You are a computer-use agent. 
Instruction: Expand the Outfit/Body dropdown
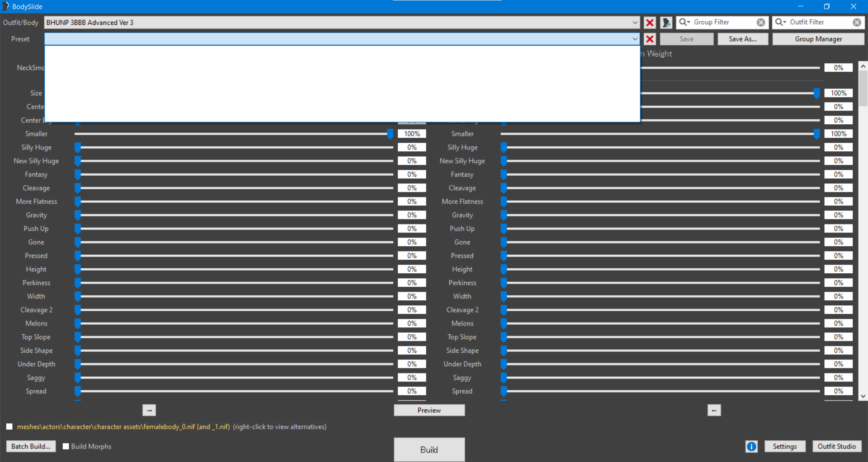(635, 23)
